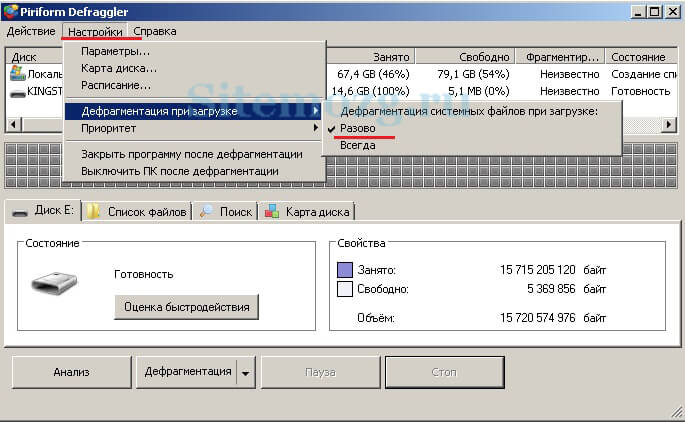Click Создание status cell in local disk row
Screen dimensions: 685x422
(x=644, y=74)
